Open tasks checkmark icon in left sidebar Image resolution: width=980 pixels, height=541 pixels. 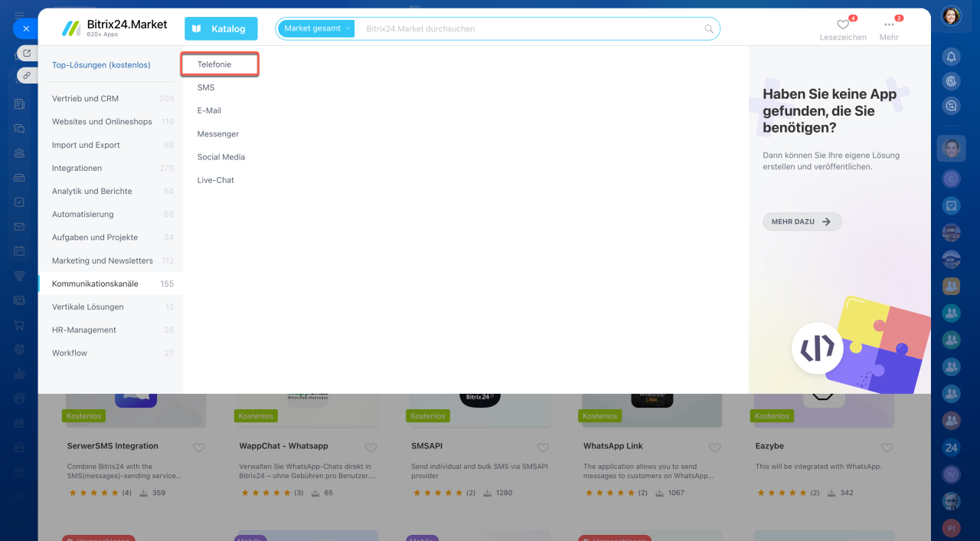[x=19, y=202]
